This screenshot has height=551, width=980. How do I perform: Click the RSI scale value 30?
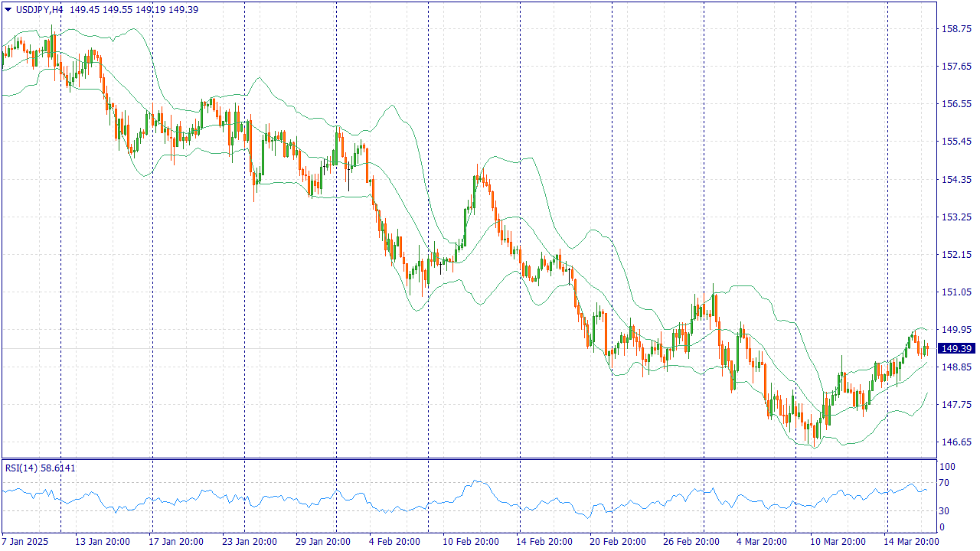point(945,511)
